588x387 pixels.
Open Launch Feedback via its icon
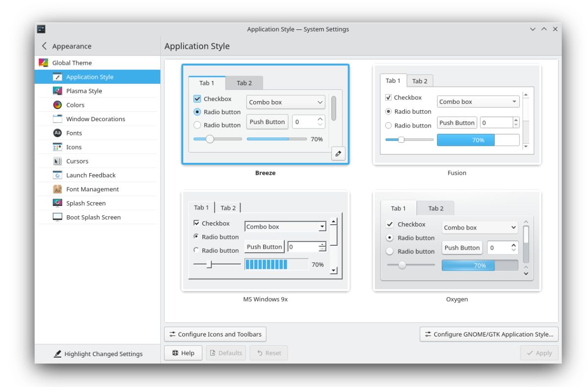(57, 175)
